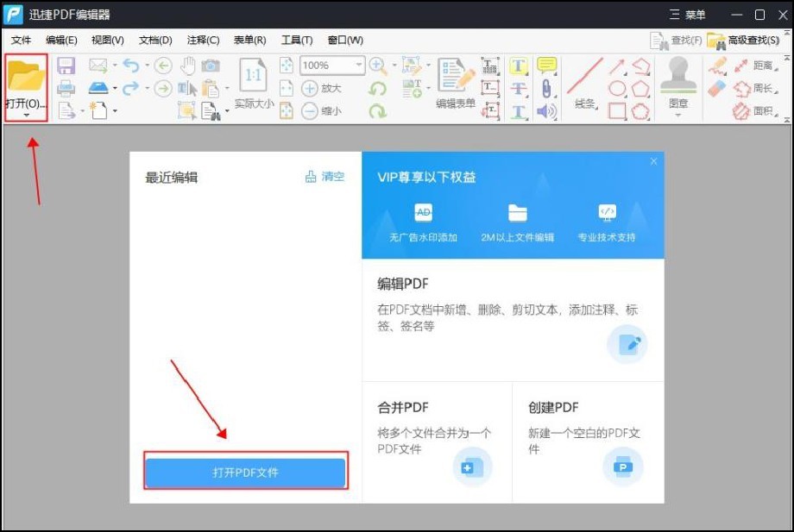Click the 打开PDF文件 blue button
This screenshot has height=532, width=794.
pyautogui.click(x=245, y=472)
